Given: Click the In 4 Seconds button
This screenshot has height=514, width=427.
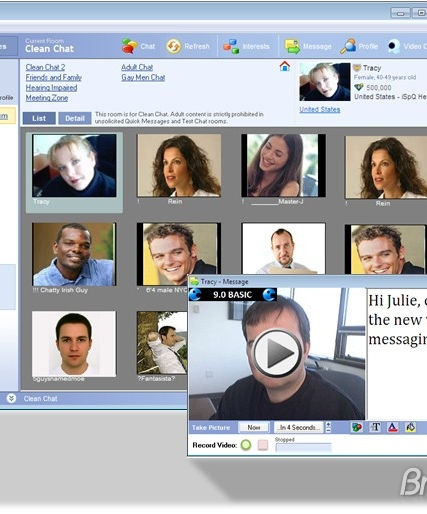Looking at the screenshot, I should coord(299,427).
